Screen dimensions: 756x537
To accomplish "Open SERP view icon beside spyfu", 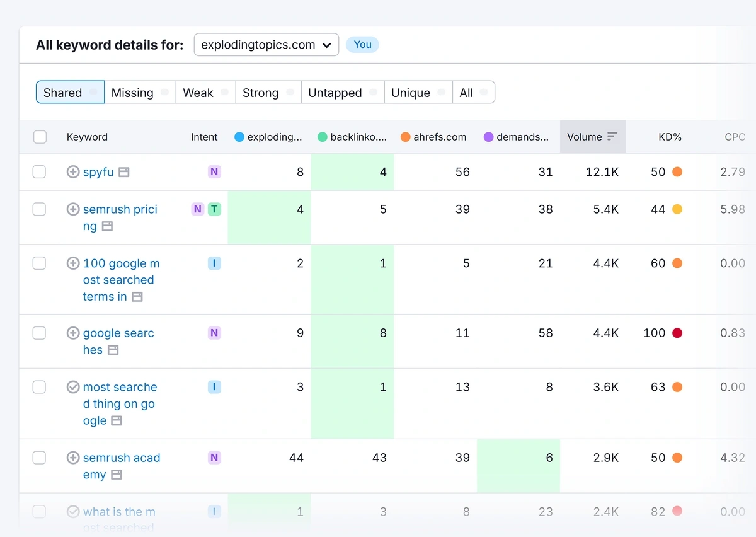I will point(124,172).
